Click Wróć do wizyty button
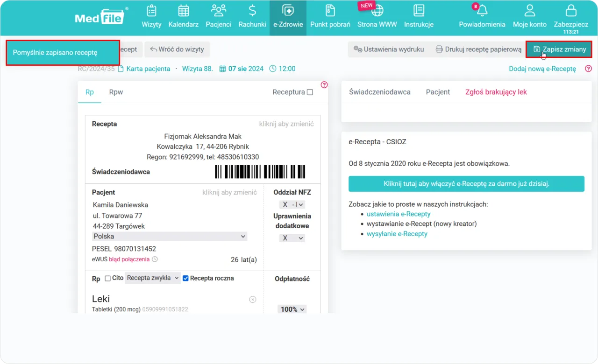Image resolution: width=598 pixels, height=364 pixels. coord(177,49)
